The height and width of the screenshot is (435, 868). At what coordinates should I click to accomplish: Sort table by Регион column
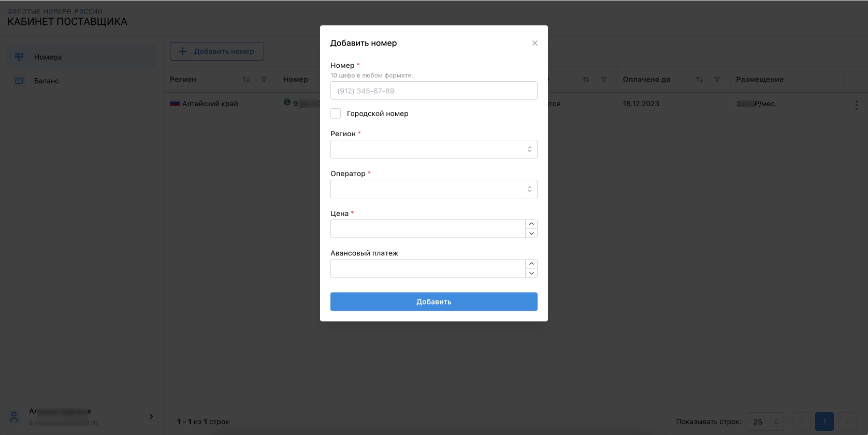[246, 79]
